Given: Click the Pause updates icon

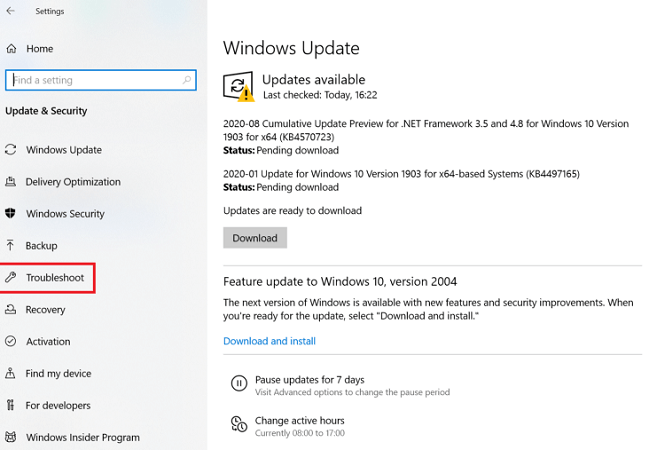Looking at the screenshot, I should coord(238,384).
